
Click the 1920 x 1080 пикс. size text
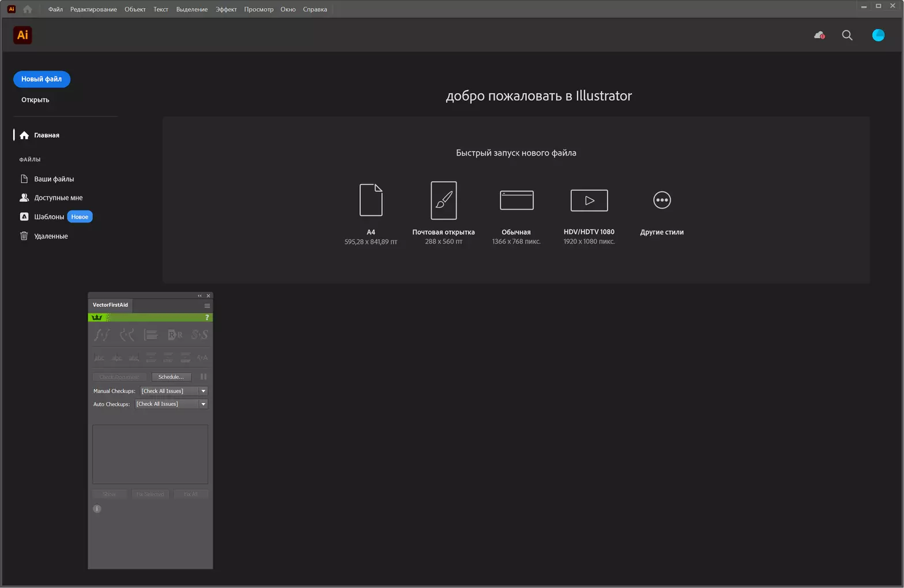(x=589, y=242)
